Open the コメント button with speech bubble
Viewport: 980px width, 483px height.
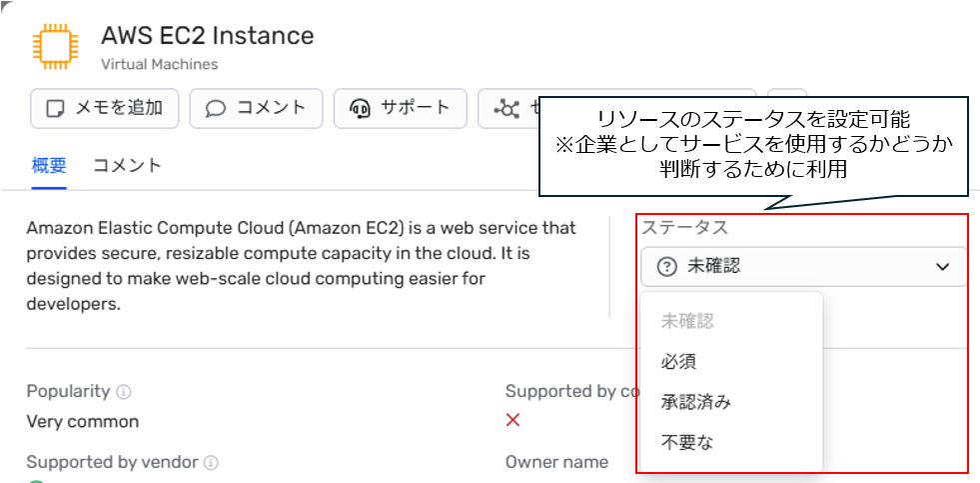257,108
